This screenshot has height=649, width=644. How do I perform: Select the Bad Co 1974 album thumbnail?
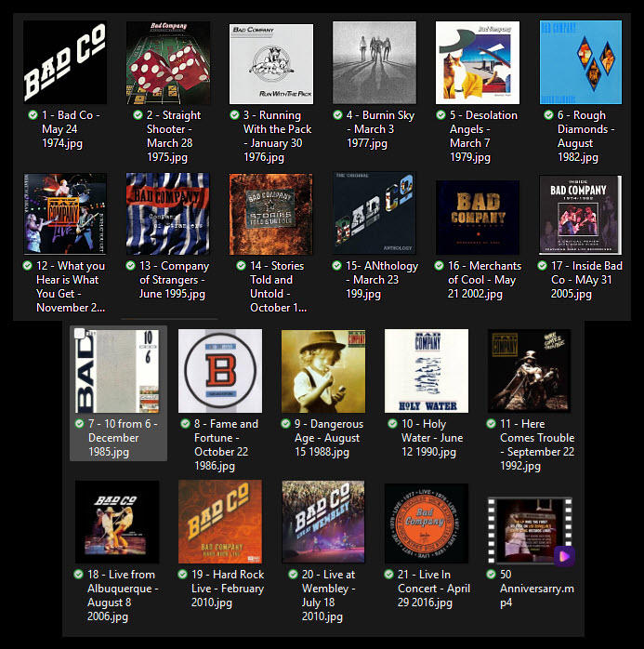click(65, 62)
